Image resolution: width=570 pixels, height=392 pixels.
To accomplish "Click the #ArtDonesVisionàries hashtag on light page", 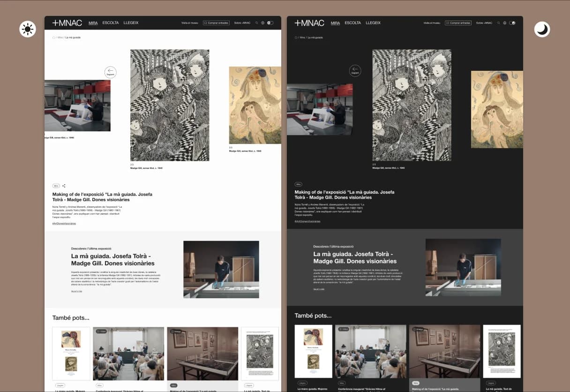I will coord(64,224).
